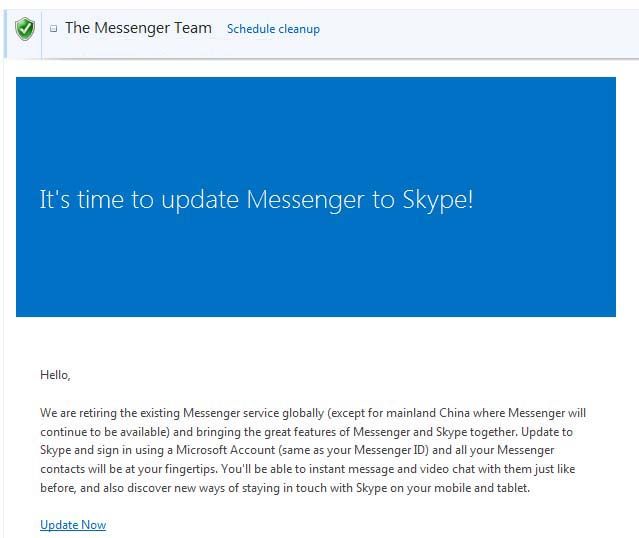
Task: Click the word "Messenger" in the banner headline
Action: [305, 200]
